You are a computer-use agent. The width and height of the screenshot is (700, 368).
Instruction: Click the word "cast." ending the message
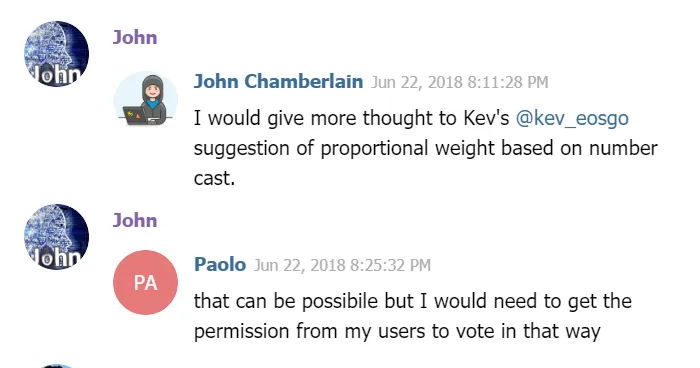214,178
